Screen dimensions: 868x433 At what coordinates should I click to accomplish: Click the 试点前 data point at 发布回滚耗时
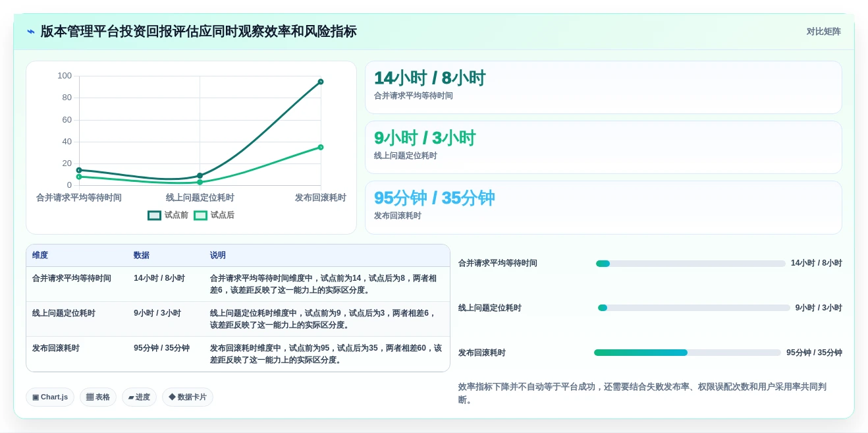click(321, 82)
